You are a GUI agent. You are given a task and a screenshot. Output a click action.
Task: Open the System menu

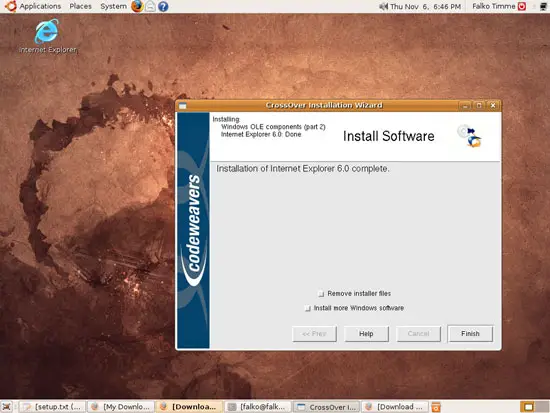point(113,6)
